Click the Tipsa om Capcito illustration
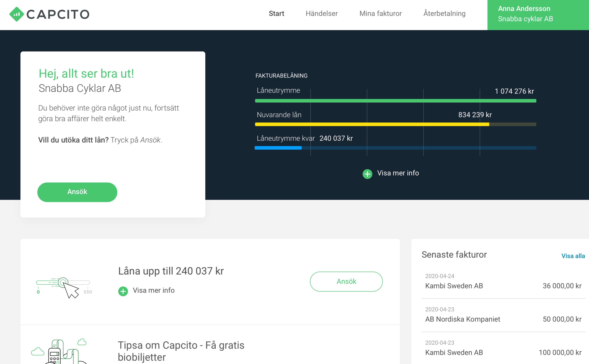Image resolution: width=589 pixels, height=364 pixels. (x=59, y=351)
